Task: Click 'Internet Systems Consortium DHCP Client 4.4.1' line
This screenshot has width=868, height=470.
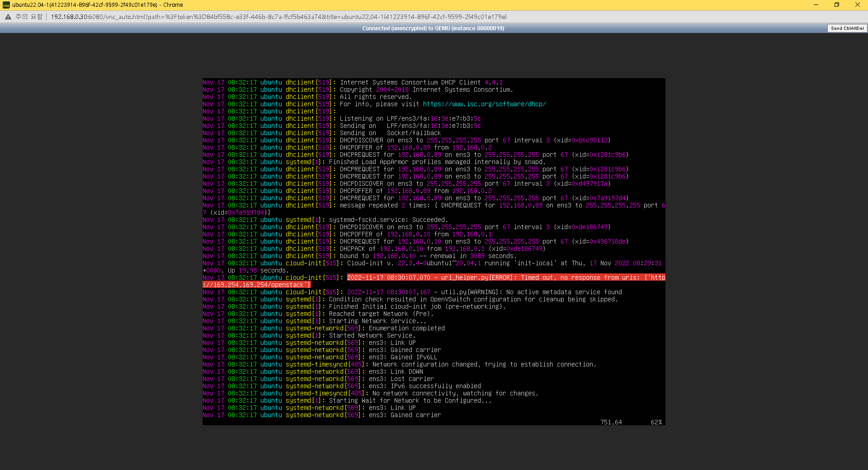Action: (353, 82)
